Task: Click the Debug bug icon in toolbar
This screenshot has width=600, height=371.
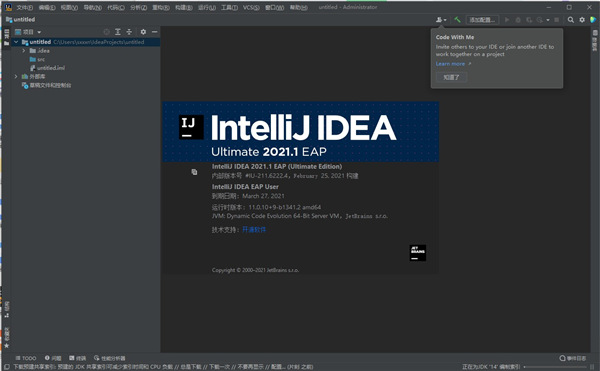Action: pos(518,20)
